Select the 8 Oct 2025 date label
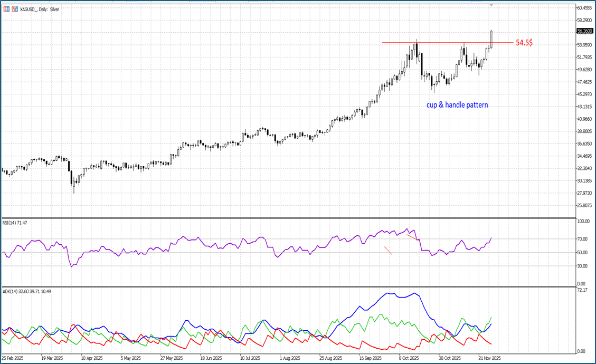The width and height of the screenshot is (596, 364). pos(409,358)
